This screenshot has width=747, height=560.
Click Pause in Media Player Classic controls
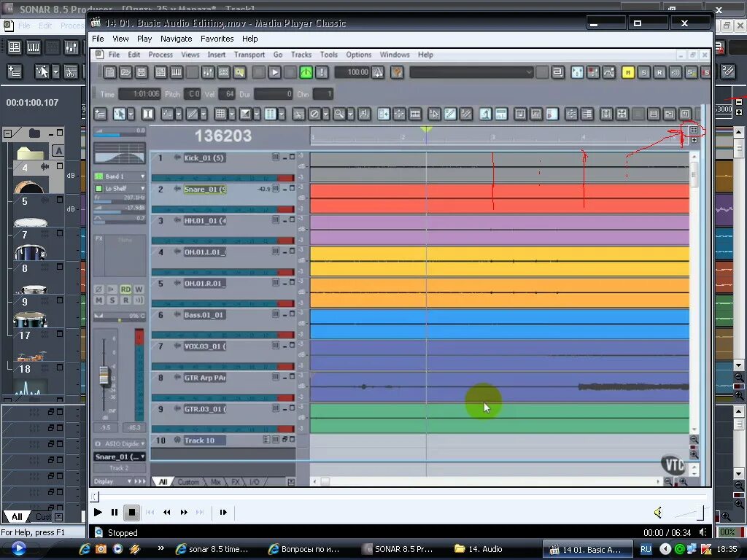(115, 513)
